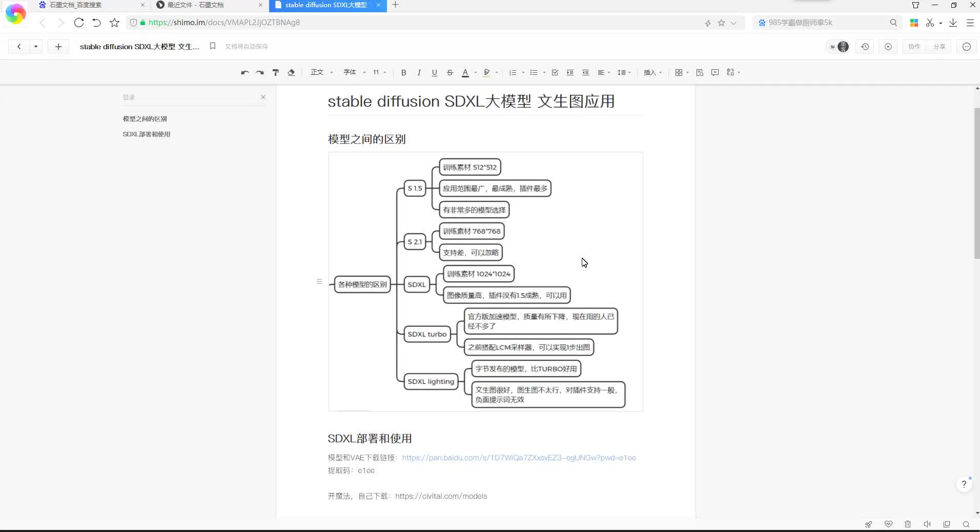
Task: Open the 正文 paragraph style dropdown
Action: pos(321,72)
